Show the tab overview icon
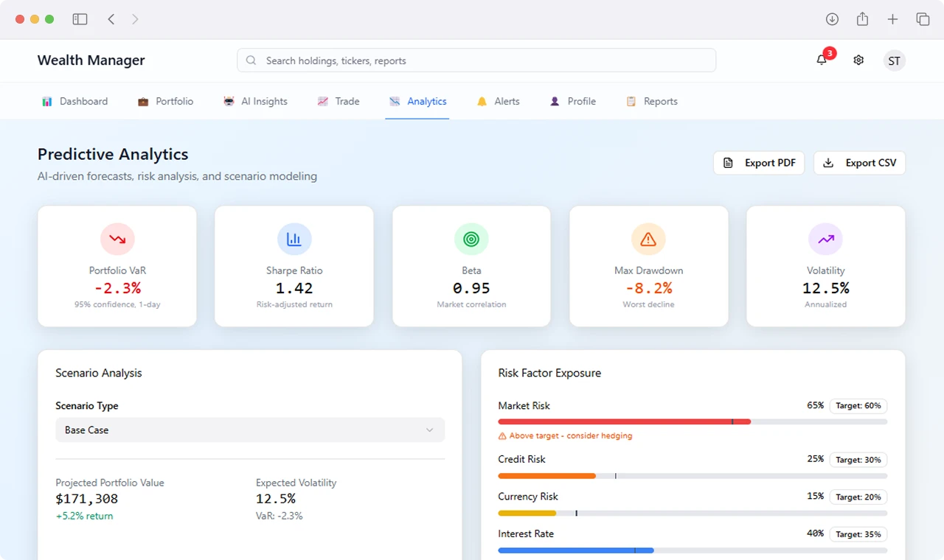944x560 pixels. click(x=923, y=19)
